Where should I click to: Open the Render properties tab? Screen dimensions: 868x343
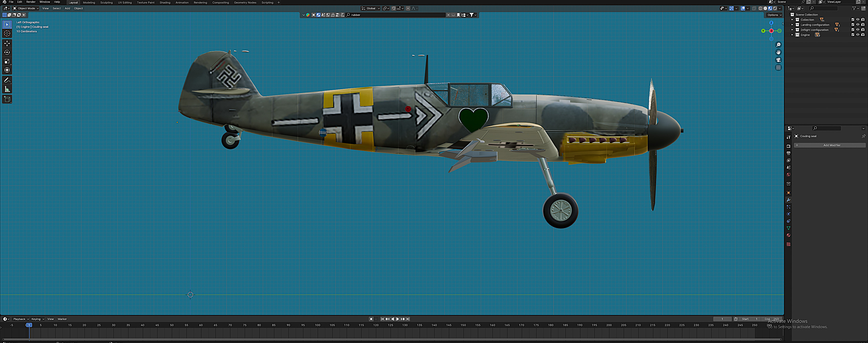(x=789, y=146)
